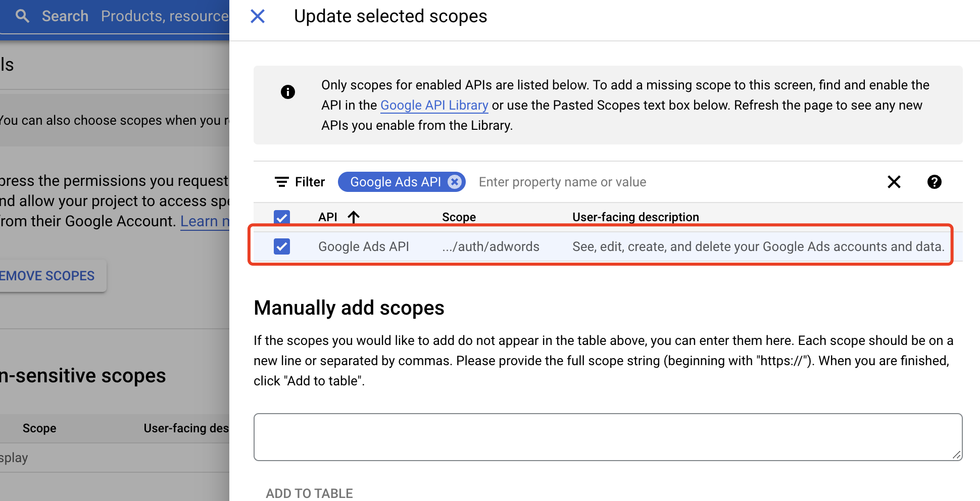Screen dimensions: 980x501
Task: Uncheck the Google Ads API row checkbox
Action: click(281, 246)
